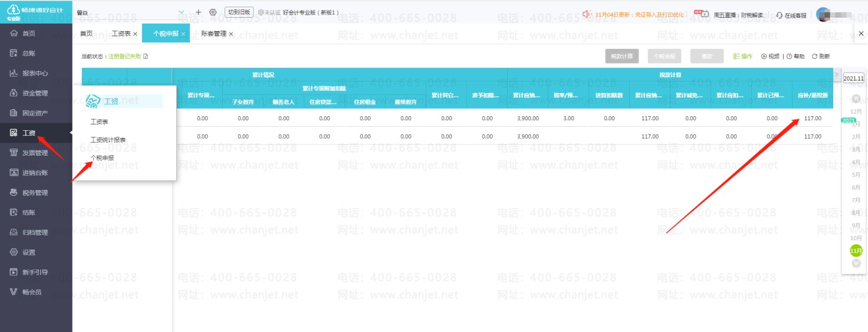Open 报表中心 in the sidebar

click(x=35, y=73)
